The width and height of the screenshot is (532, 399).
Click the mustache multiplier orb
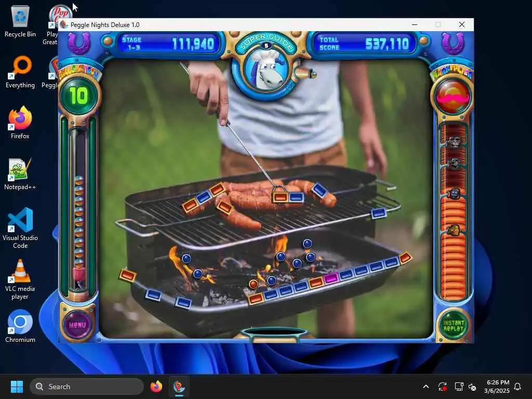(453, 96)
